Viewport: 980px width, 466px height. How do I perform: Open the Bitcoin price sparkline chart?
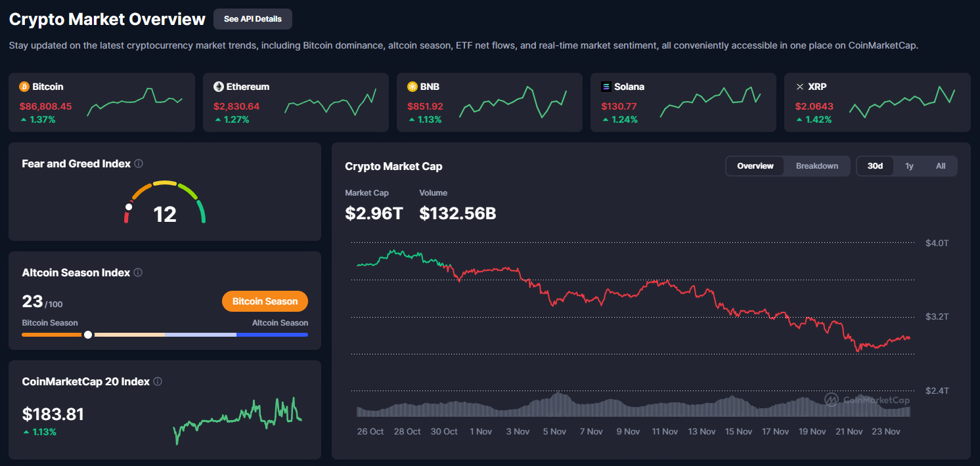pyautogui.click(x=135, y=102)
